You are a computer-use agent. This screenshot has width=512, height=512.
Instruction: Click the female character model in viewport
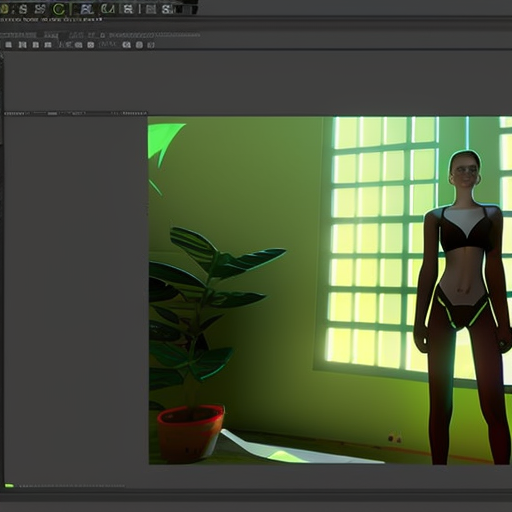pos(463,307)
